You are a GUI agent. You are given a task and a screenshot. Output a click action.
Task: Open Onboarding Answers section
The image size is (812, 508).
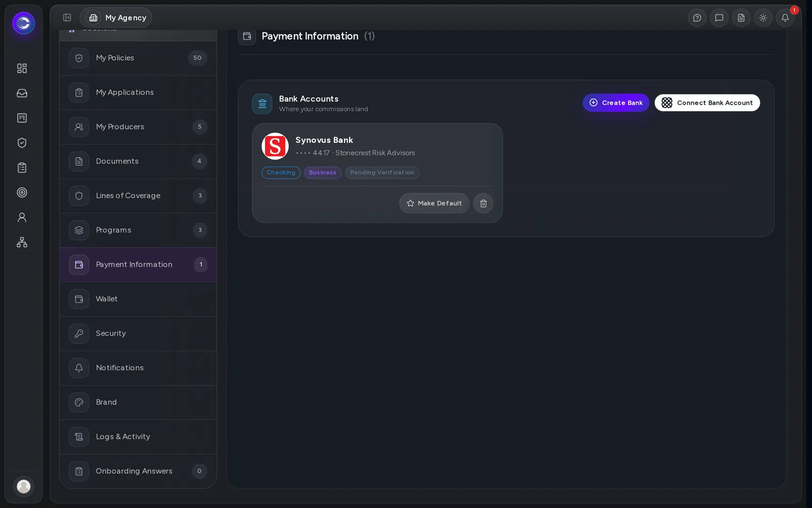(138, 471)
